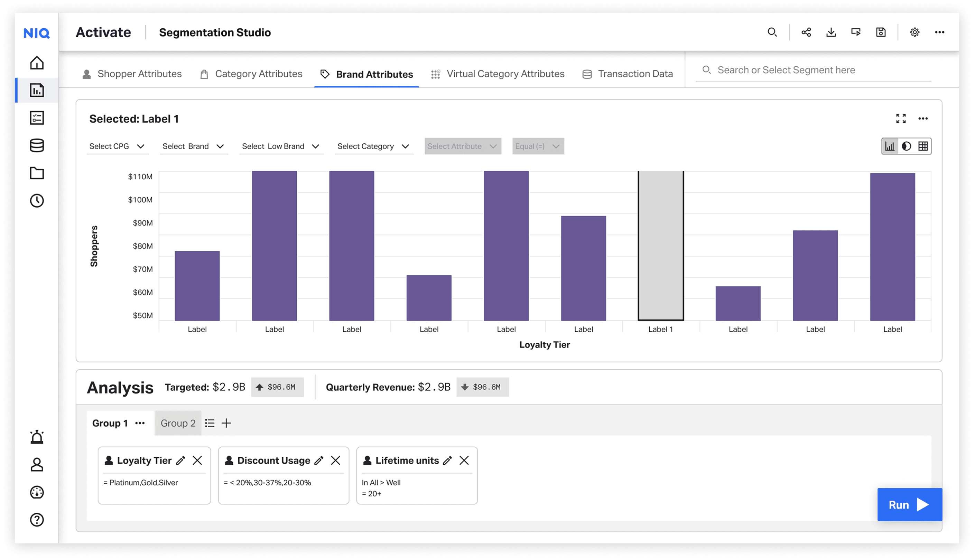Switch to pie chart view

906,146
